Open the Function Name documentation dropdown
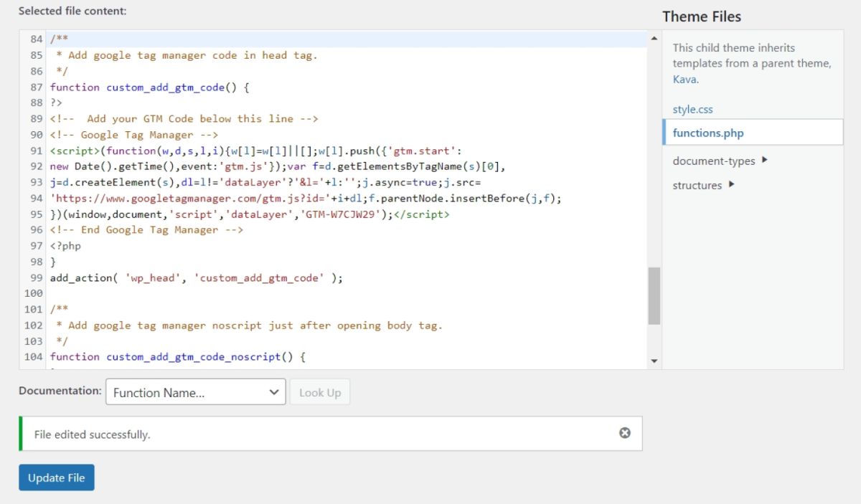Image resolution: width=861 pixels, height=504 pixels. click(x=196, y=392)
